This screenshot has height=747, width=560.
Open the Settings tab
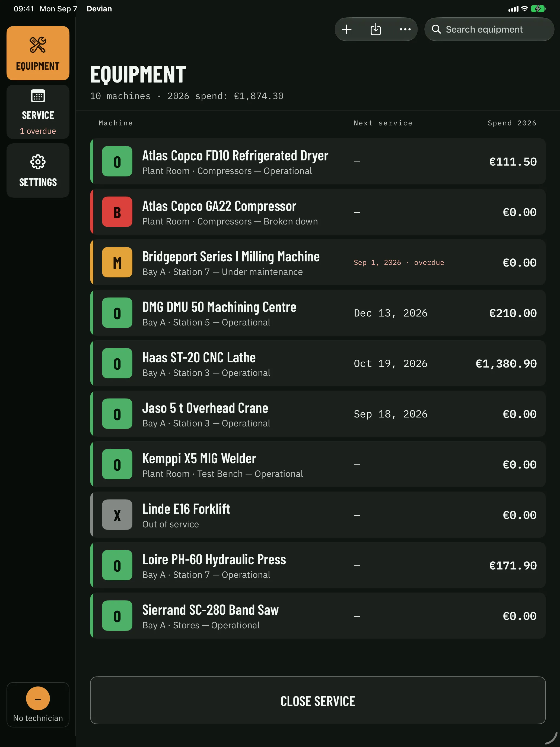(38, 170)
